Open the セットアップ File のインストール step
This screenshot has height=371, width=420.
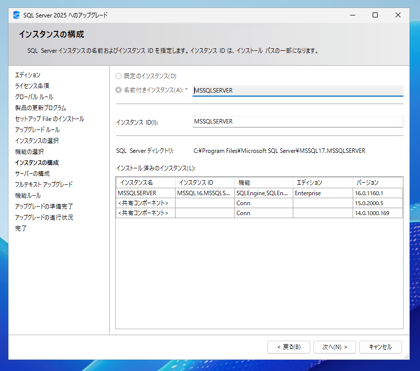click(49, 119)
